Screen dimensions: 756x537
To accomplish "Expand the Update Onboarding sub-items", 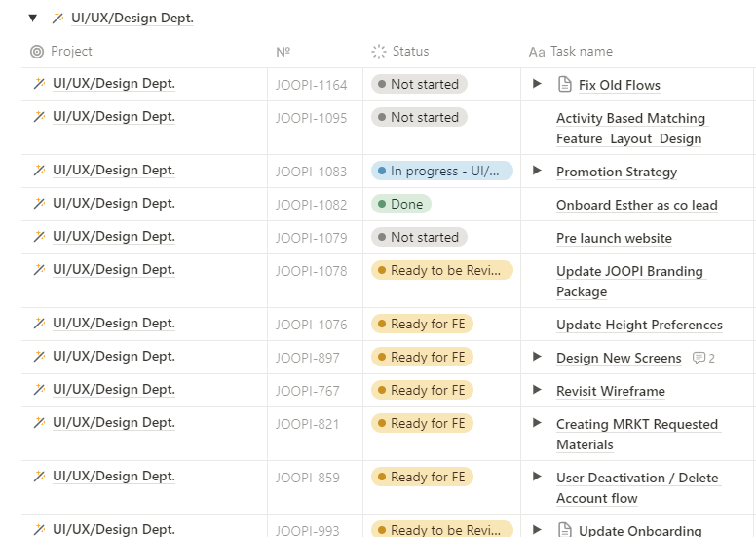I will [537, 529].
